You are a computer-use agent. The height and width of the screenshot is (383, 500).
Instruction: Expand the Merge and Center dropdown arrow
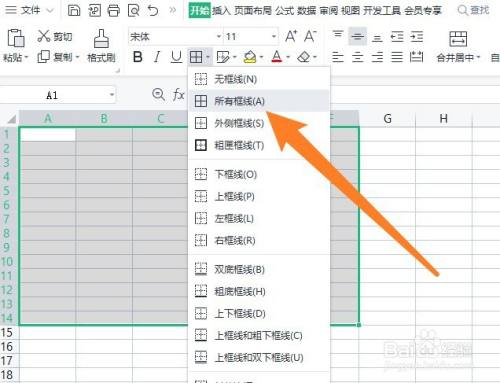coord(478,58)
